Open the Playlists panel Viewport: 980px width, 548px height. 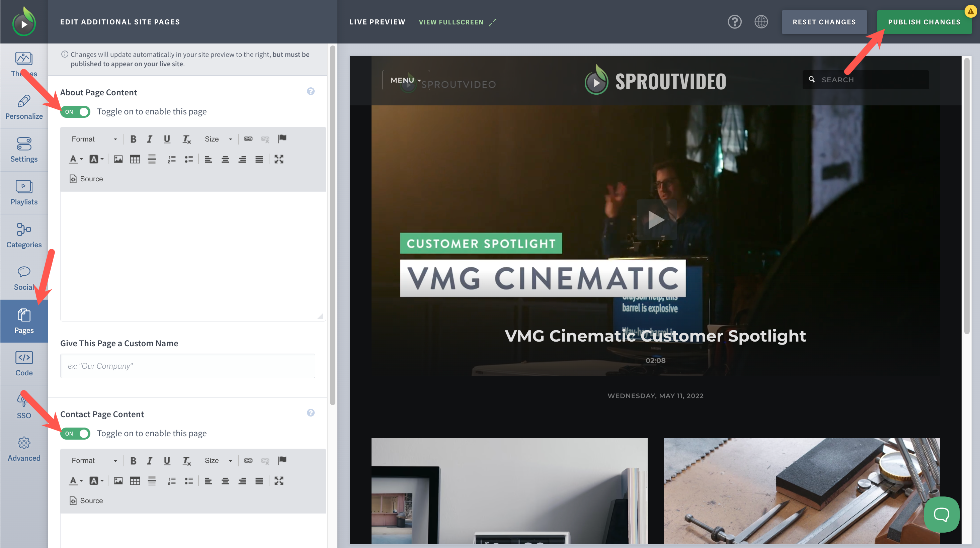(x=23, y=192)
